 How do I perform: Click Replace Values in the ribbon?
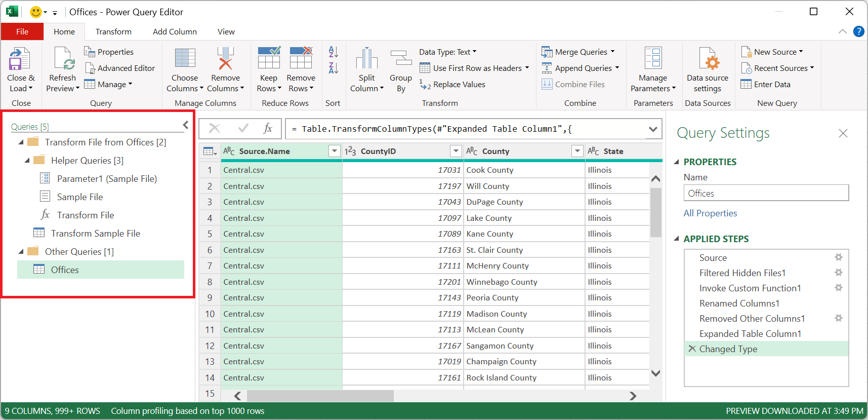(x=452, y=85)
